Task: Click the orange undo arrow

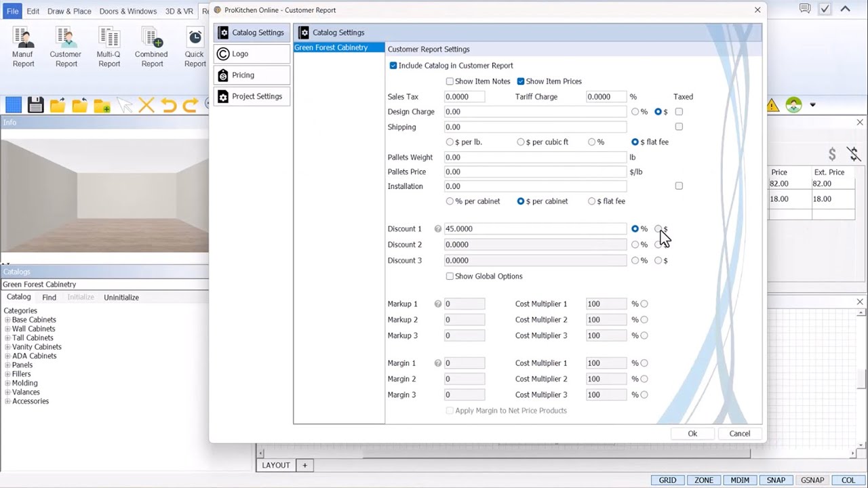Action: 169,105
